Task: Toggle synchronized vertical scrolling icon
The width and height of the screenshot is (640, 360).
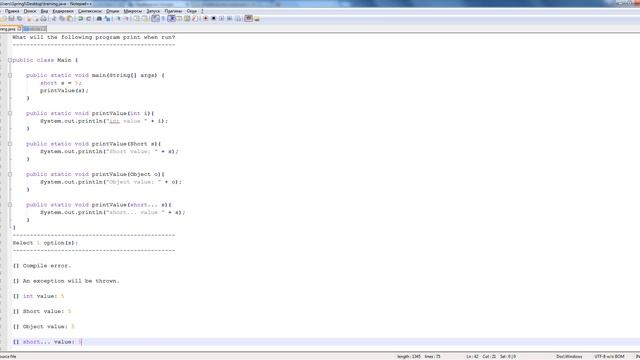Action: pos(137,19)
